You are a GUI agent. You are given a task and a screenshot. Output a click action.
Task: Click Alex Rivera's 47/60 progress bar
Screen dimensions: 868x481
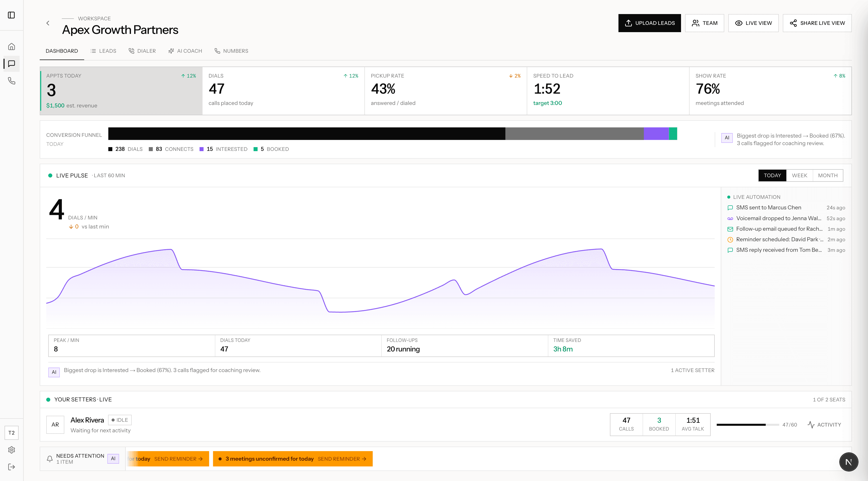(x=748, y=425)
